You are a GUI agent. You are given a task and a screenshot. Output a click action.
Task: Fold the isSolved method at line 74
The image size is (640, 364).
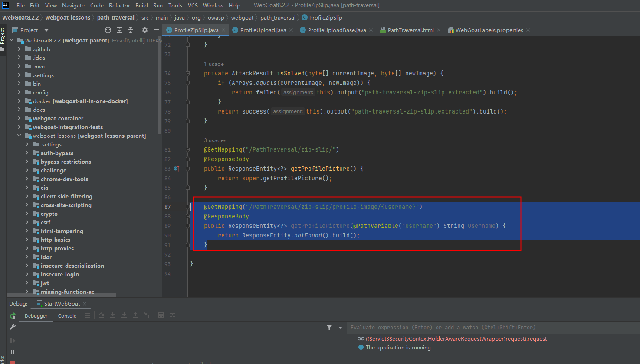point(187,73)
